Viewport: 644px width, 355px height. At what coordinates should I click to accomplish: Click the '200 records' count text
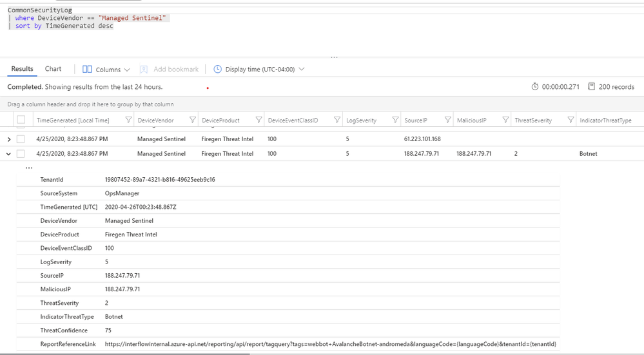point(616,87)
